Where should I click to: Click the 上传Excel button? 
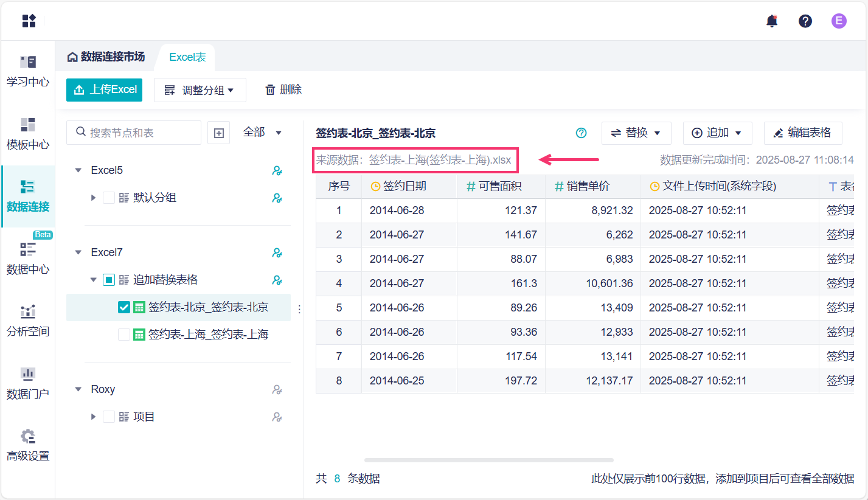104,90
